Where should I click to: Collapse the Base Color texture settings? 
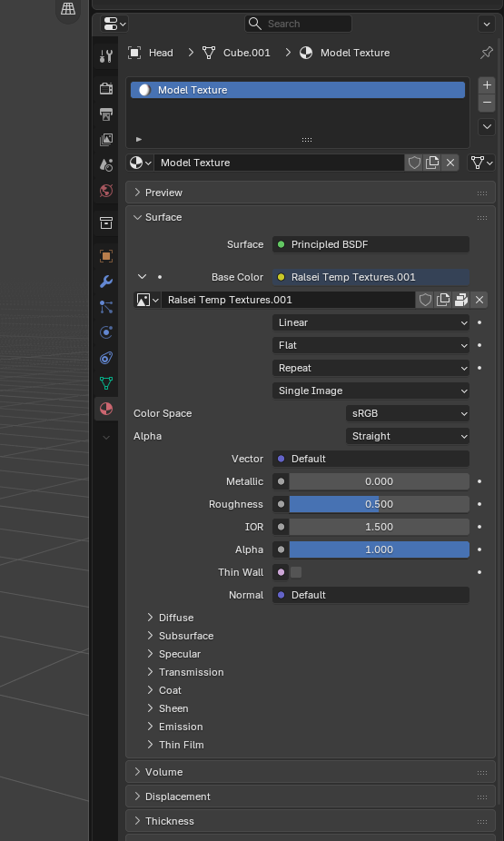[142, 277]
